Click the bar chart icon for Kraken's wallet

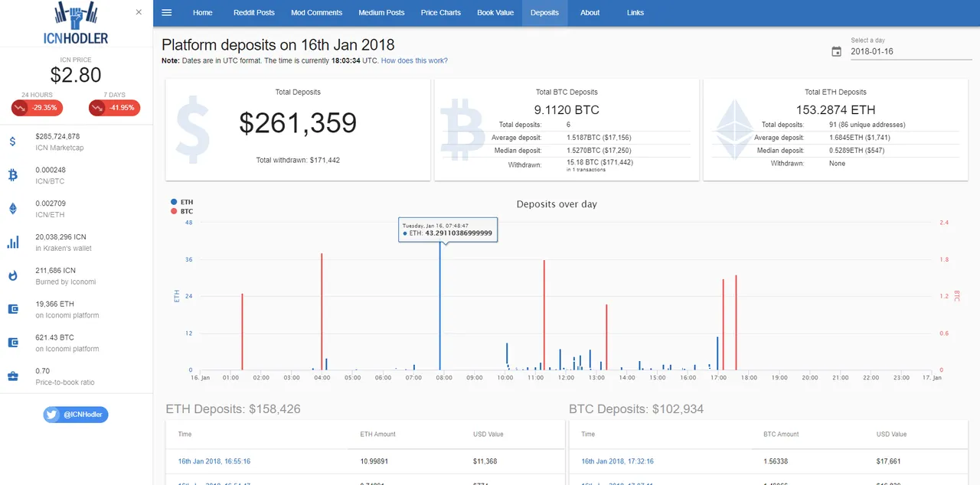[13, 242]
